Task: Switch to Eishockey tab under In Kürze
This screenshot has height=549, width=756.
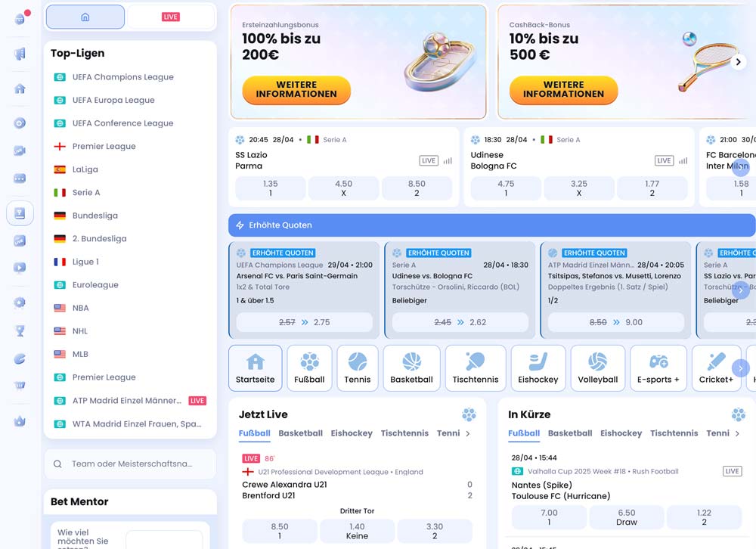Action: [x=621, y=433]
